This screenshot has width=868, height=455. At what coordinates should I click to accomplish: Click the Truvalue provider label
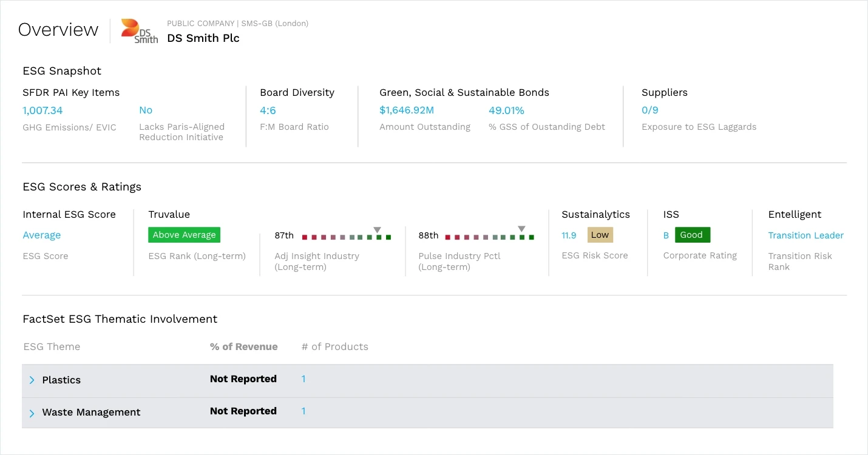[169, 215]
